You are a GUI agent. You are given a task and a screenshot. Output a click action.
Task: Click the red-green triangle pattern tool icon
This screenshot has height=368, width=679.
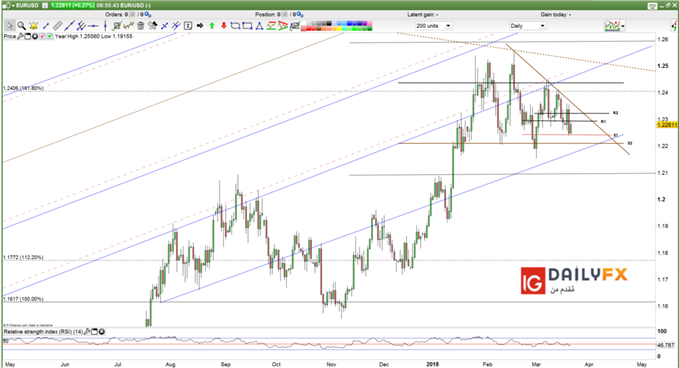(283, 26)
